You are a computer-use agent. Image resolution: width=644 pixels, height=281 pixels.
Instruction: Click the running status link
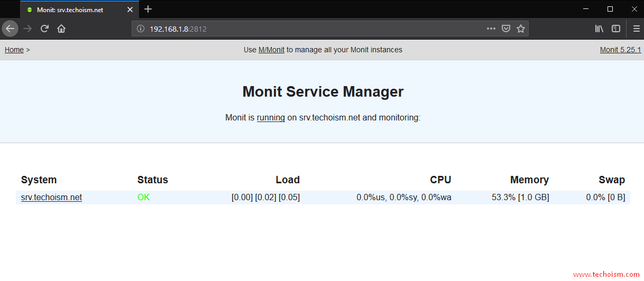(x=271, y=118)
